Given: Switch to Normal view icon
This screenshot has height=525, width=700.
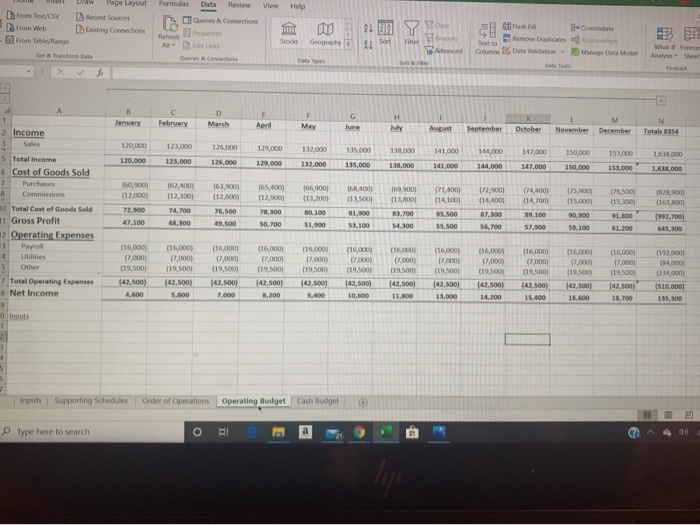Looking at the screenshot, I should click(x=647, y=415).
